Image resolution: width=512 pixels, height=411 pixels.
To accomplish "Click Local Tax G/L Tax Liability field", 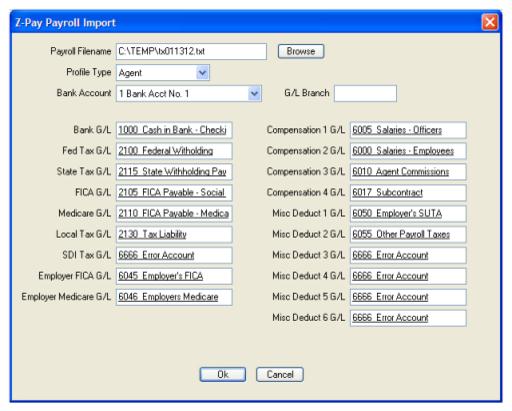I will pyautogui.click(x=174, y=234).
